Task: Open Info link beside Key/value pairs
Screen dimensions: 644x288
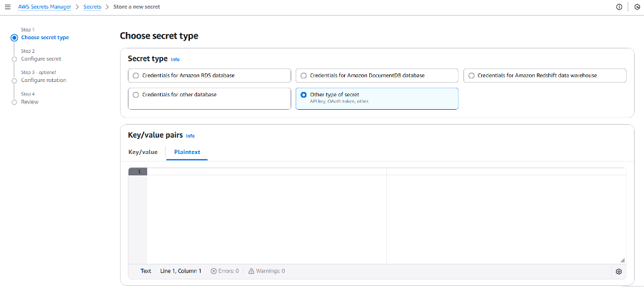Action: (x=190, y=135)
